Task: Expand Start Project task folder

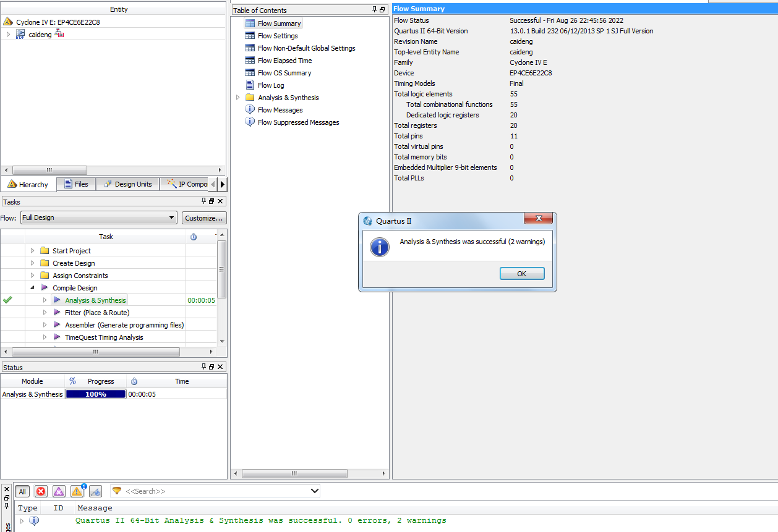Action: (x=33, y=251)
